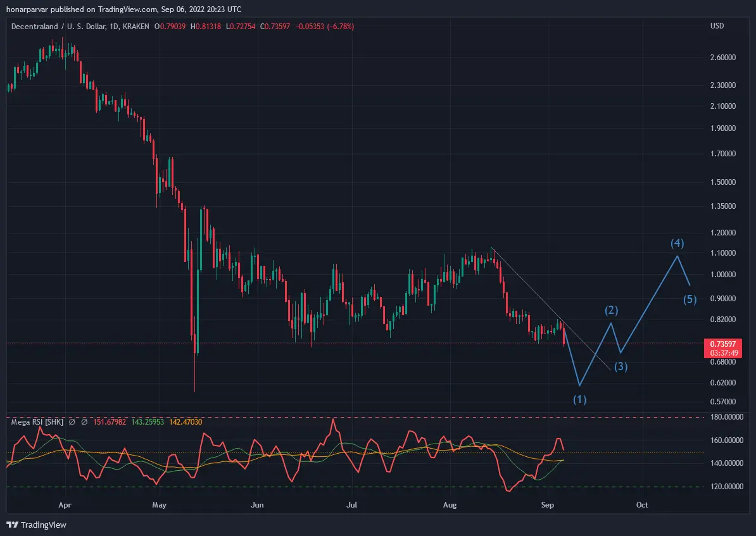The height and width of the screenshot is (536, 756).
Task: Click the USD currency label on price axis
Action: pos(717,26)
